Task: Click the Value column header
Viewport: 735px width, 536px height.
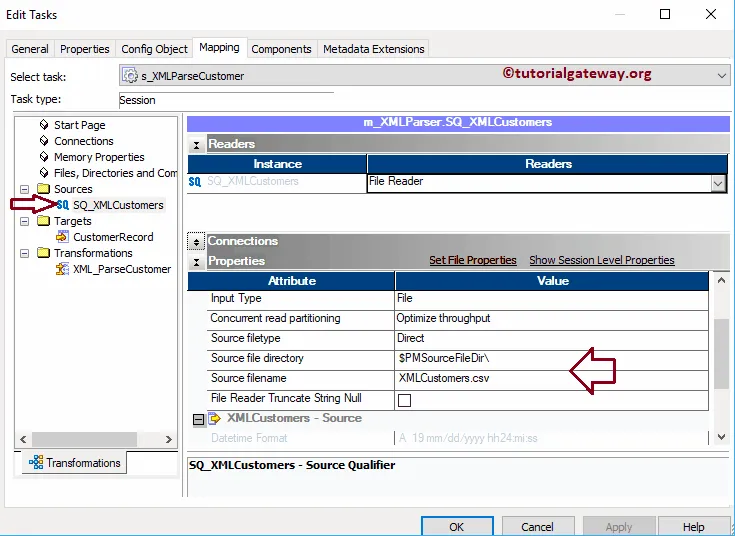Action: point(553,281)
